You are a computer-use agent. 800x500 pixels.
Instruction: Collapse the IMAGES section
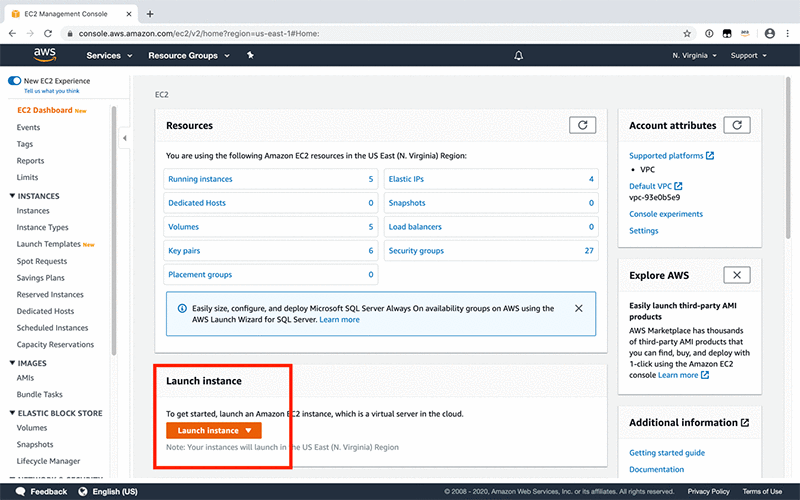(x=12, y=363)
